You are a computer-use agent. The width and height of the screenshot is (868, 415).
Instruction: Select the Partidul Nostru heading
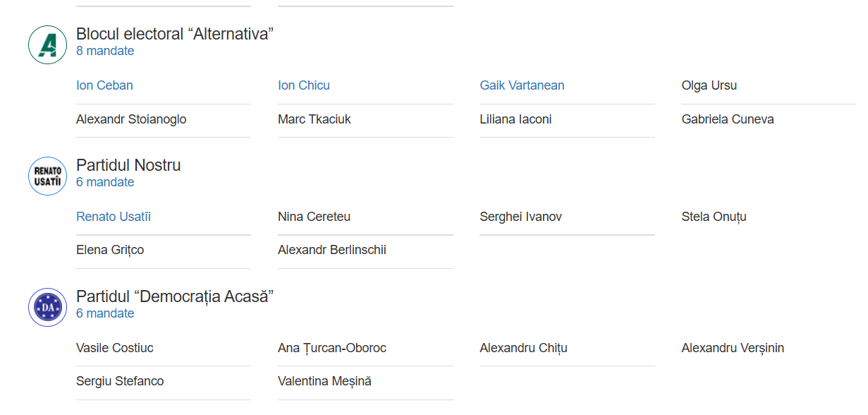(128, 165)
